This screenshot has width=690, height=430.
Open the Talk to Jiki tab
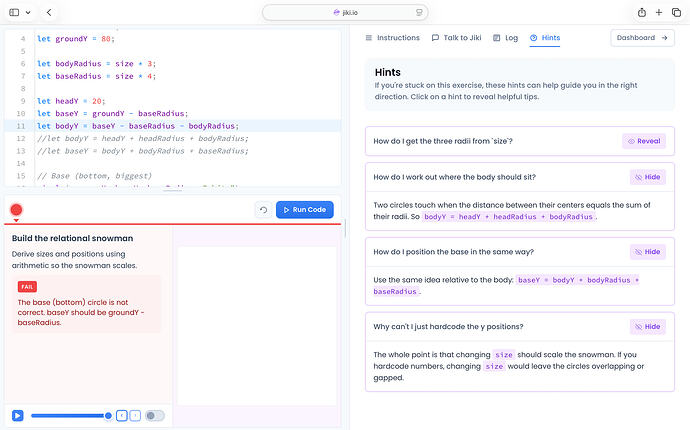pos(456,38)
